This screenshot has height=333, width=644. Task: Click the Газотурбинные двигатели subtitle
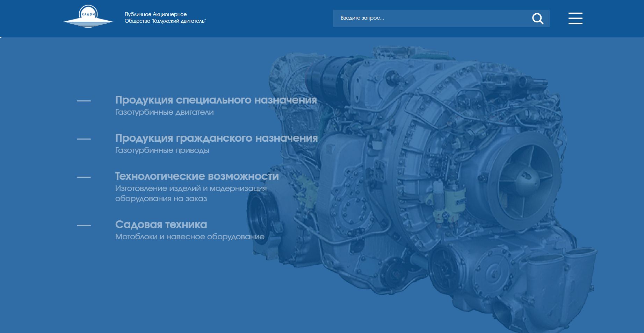point(164,112)
